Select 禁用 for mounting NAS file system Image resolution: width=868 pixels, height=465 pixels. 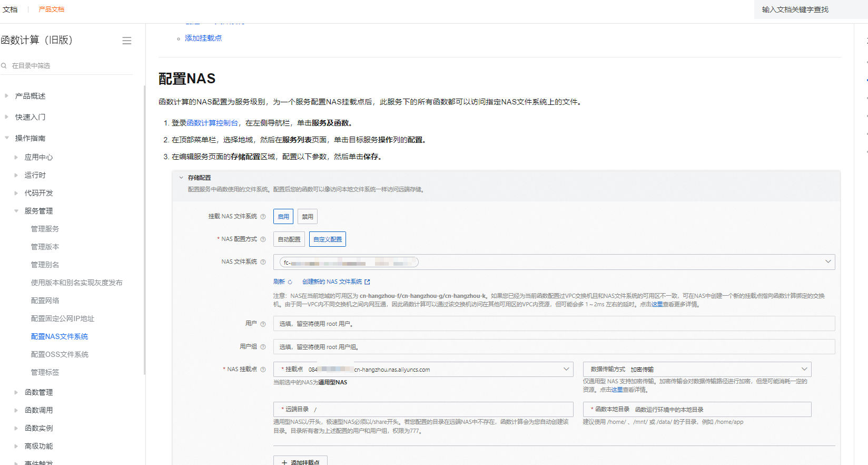click(x=308, y=217)
